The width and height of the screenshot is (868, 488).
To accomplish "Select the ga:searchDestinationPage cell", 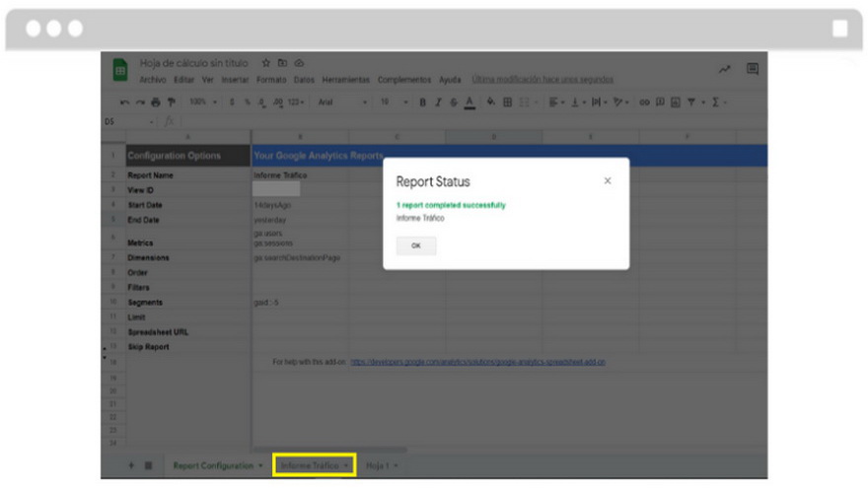I will pyautogui.click(x=300, y=258).
